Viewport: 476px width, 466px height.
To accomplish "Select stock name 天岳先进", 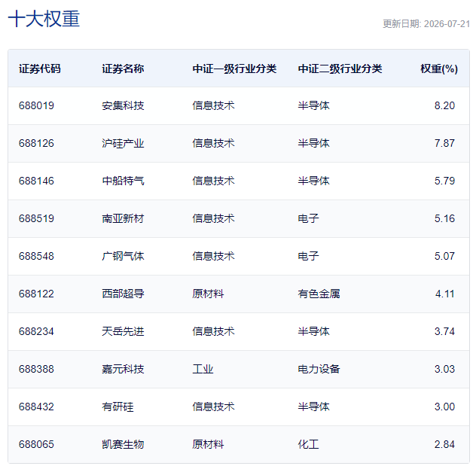I will click(123, 331).
